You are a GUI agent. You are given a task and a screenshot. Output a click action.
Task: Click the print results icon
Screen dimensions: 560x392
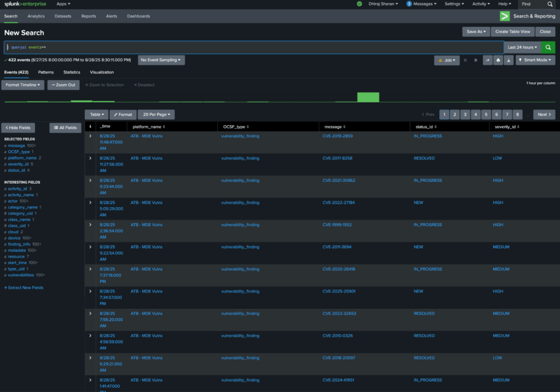[x=498, y=60]
